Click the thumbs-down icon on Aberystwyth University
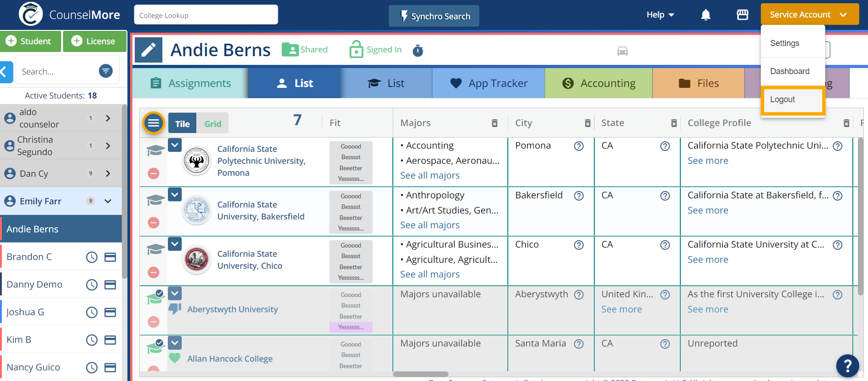 [x=175, y=309]
